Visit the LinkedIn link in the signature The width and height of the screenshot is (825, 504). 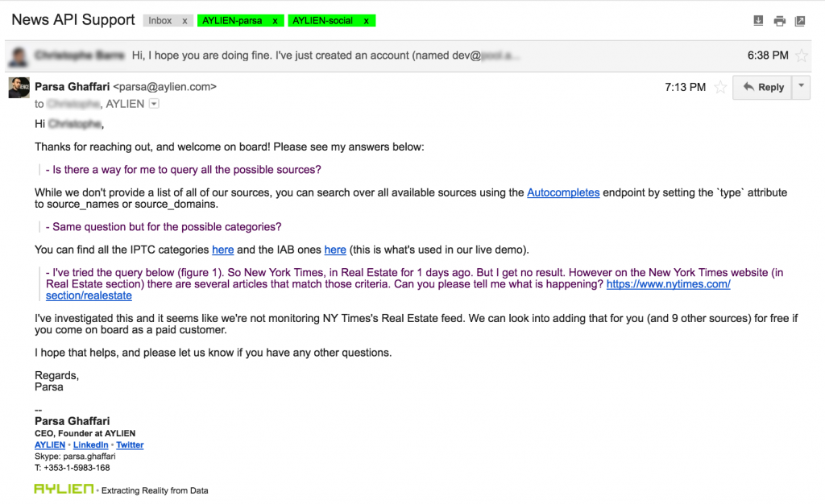(90, 444)
